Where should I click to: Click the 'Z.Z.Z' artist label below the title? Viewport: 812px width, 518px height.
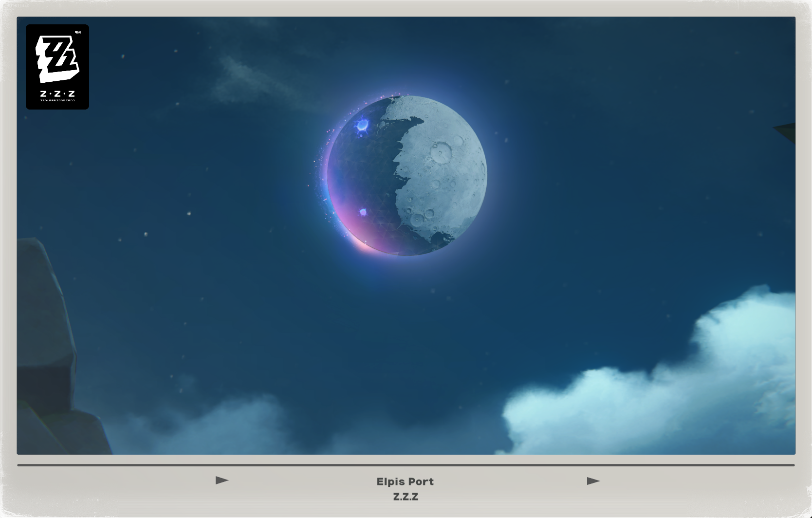coord(406,497)
